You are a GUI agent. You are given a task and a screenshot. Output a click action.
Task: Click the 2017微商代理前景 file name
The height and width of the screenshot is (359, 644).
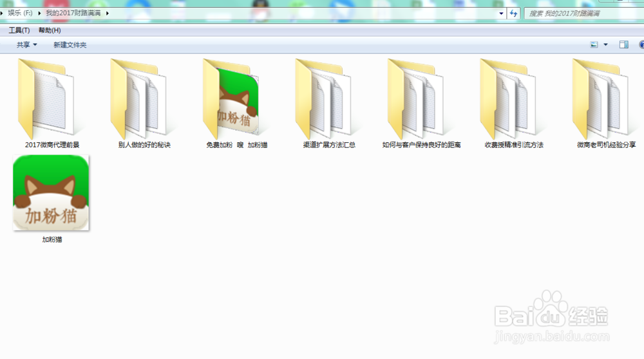tap(52, 145)
